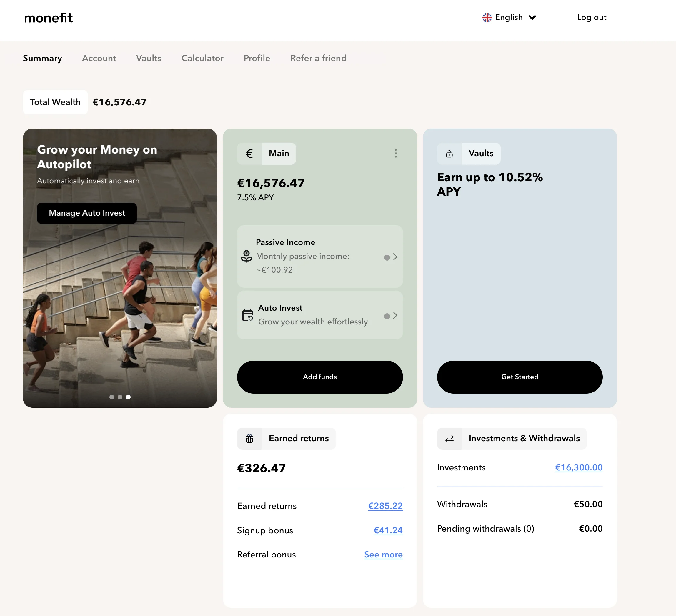Click Pending withdrawals (0) label
The width and height of the screenshot is (676, 616).
pos(486,528)
